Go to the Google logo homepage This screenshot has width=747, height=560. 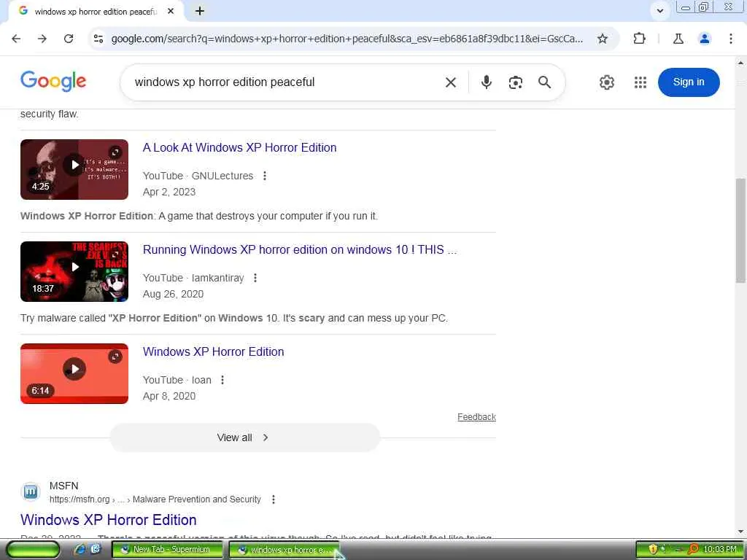[53, 81]
